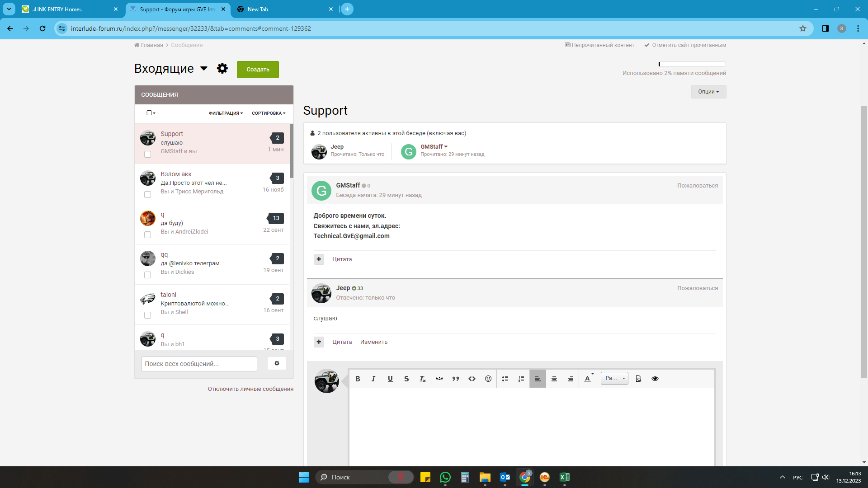Image resolution: width=868 pixels, height=488 pixels.
Task: Click Отметить сайт прочитанным
Action: pyautogui.click(x=685, y=45)
